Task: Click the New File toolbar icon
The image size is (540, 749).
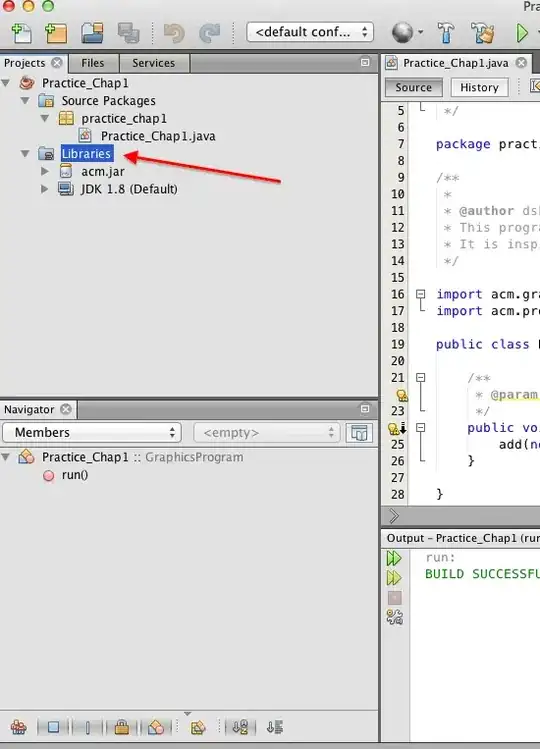Action: [x=22, y=33]
